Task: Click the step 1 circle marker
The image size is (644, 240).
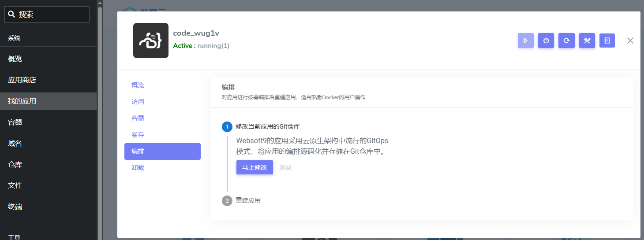Action: [x=227, y=127]
